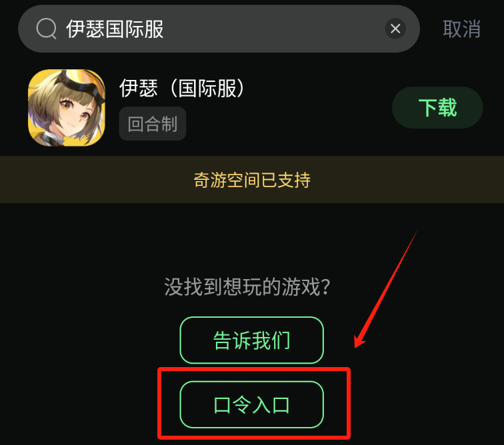
Task: Click the character face in game icon
Action: coord(75,113)
